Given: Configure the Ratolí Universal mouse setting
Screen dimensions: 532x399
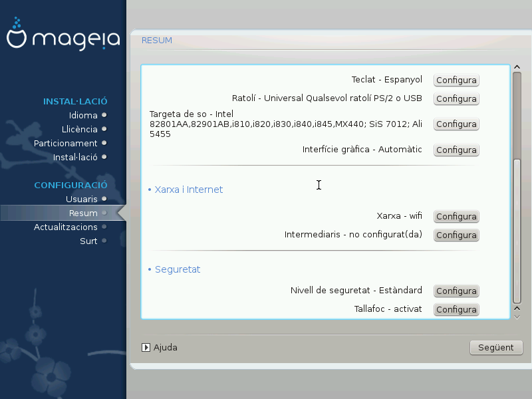Looking at the screenshot, I should point(456,99).
